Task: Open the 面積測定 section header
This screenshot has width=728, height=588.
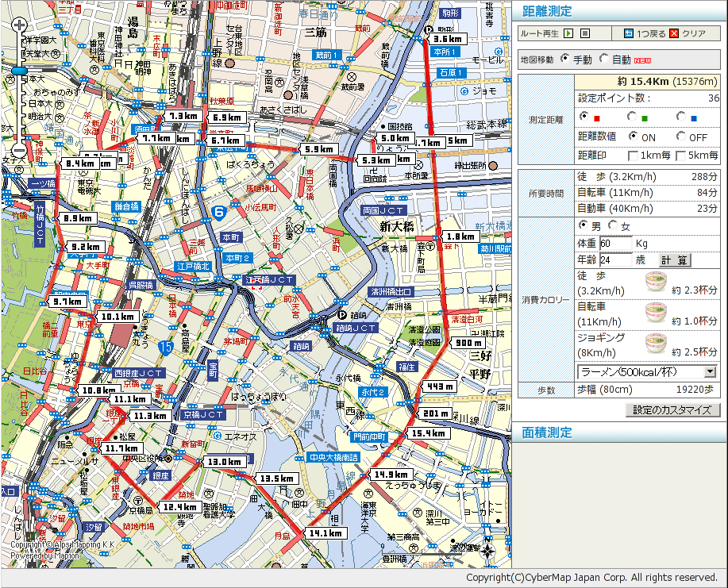Action: click(x=547, y=432)
